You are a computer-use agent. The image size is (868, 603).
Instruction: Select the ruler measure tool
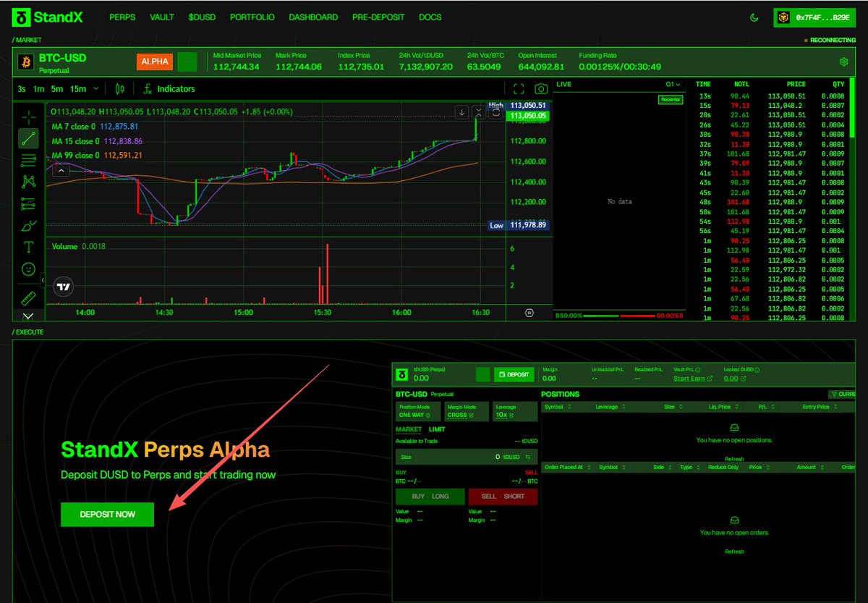pos(28,297)
